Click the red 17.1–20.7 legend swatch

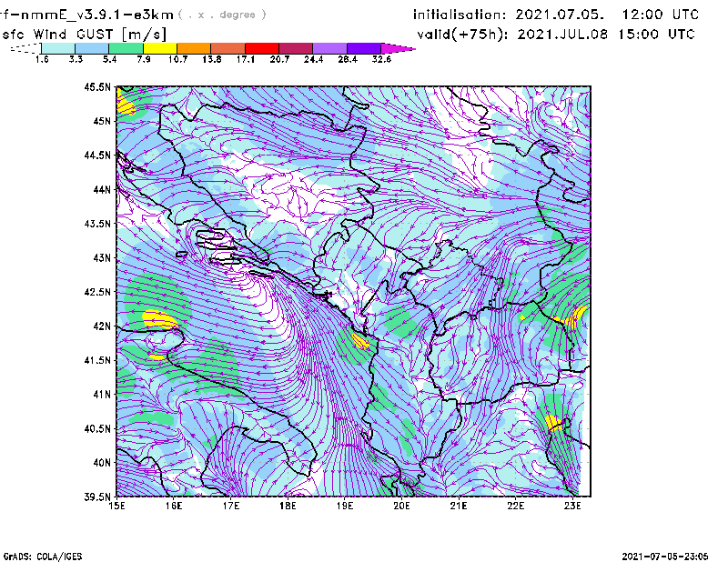pos(262,48)
